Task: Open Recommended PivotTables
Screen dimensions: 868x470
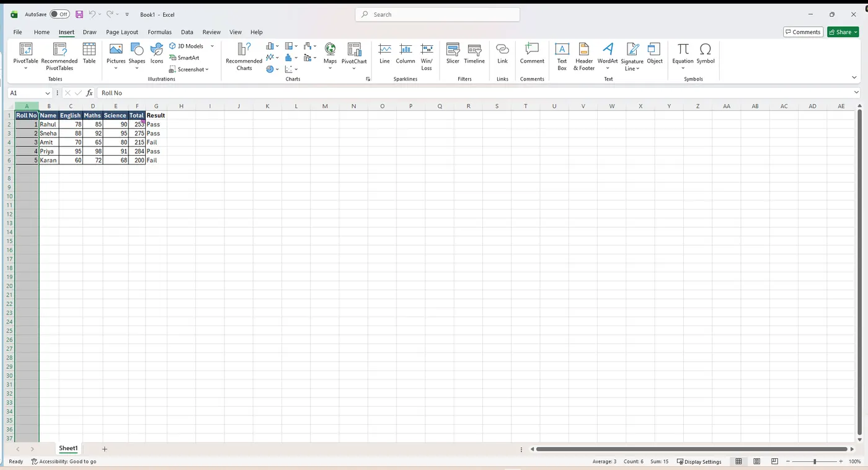Action: 60,56
